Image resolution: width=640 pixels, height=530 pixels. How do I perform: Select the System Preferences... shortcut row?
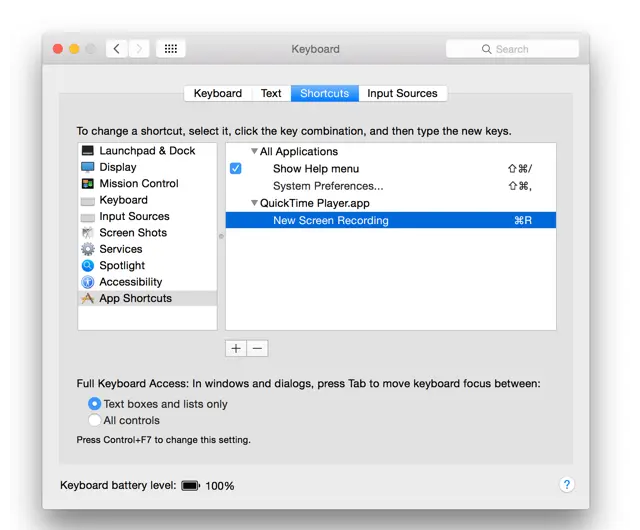click(x=391, y=186)
